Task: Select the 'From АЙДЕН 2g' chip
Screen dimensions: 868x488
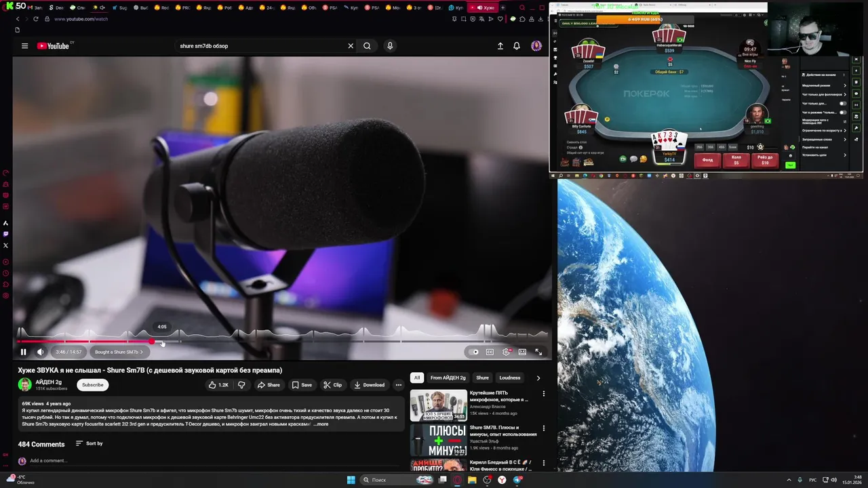Action: pos(448,378)
